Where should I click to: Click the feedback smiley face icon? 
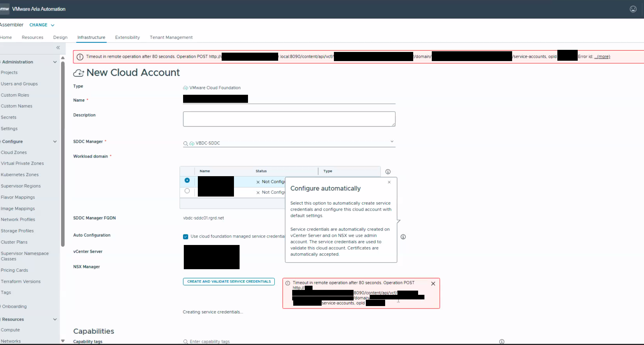pyautogui.click(x=633, y=9)
